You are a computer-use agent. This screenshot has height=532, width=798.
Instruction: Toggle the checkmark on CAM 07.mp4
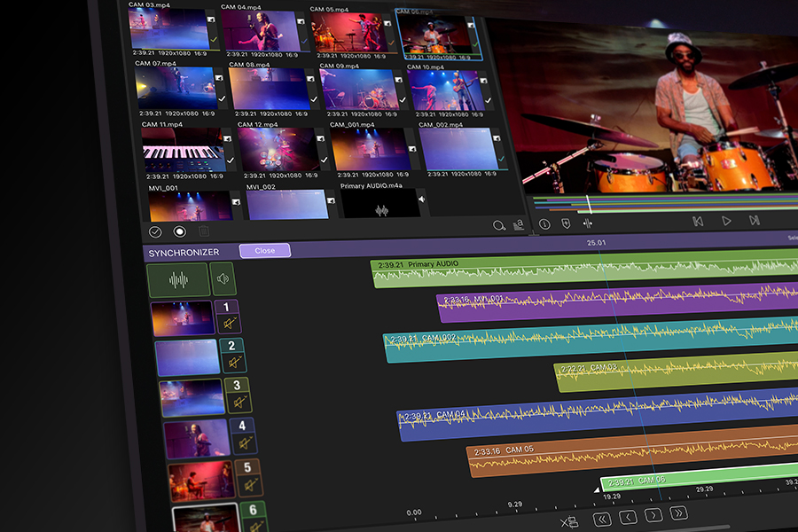pyautogui.click(x=222, y=98)
